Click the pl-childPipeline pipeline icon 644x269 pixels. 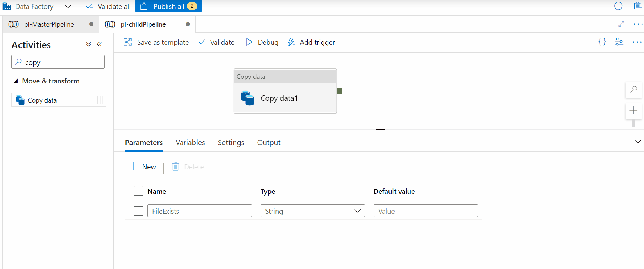pyautogui.click(x=110, y=24)
